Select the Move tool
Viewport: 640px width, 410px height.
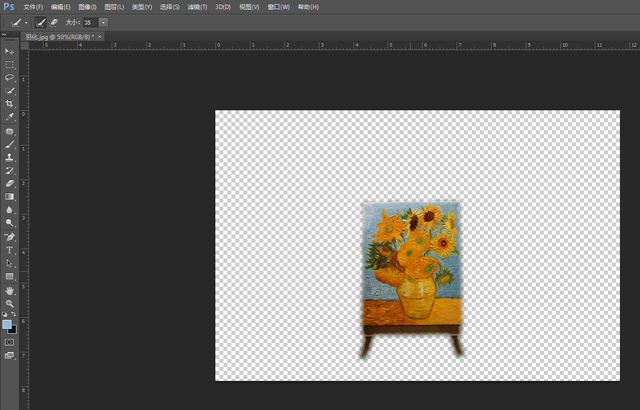coord(10,51)
